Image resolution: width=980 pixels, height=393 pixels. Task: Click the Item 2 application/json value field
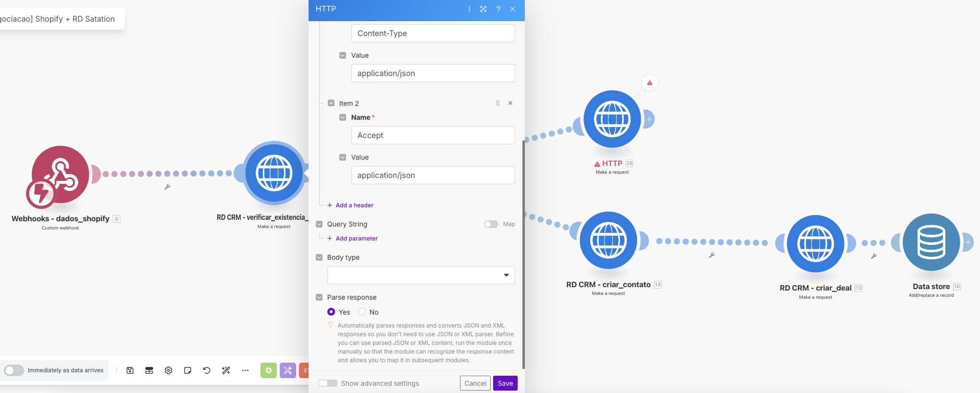pyautogui.click(x=433, y=175)
